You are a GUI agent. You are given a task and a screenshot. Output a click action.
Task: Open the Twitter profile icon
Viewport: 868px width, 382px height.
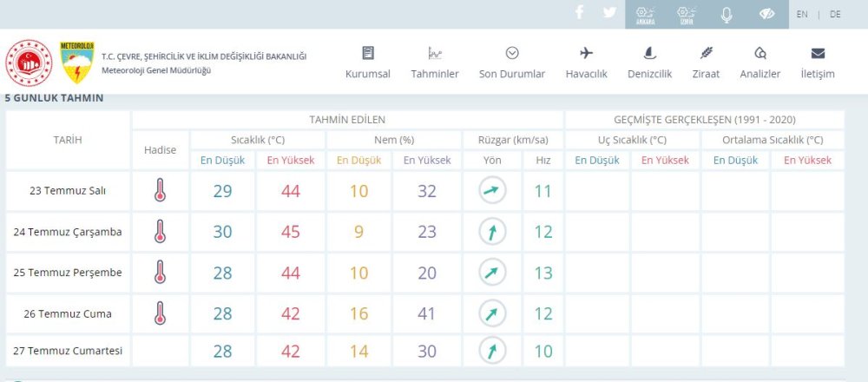pyautogui.click(x=609, y=13)
